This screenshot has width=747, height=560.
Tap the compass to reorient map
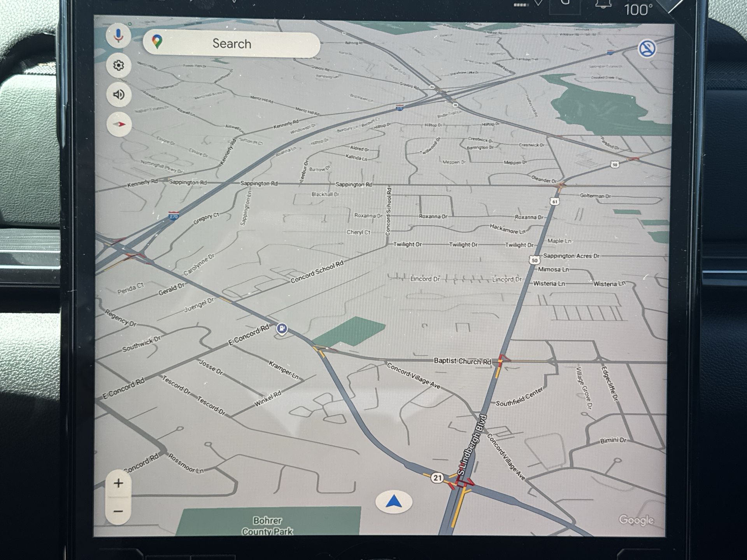[x=119, y=124]
